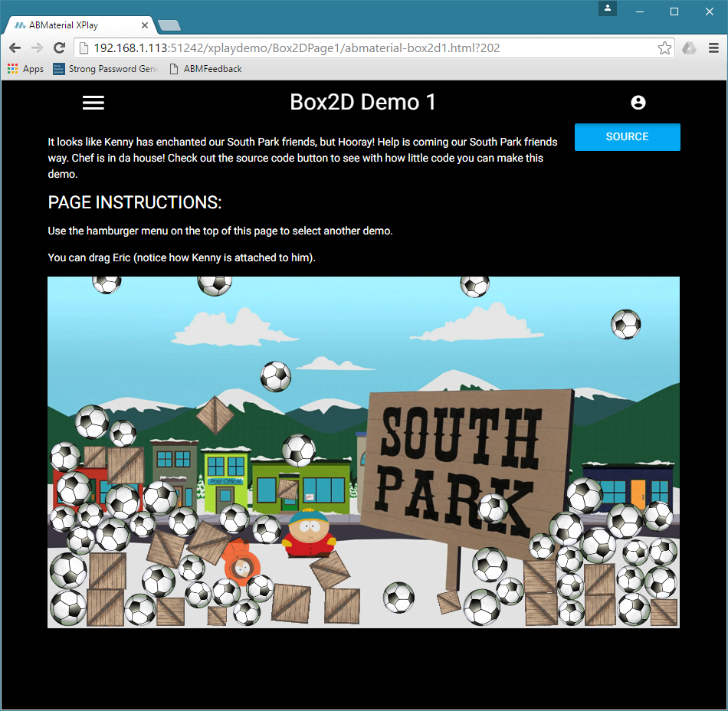Click the Chrome user profile button
The height and width of the screenshot is (711, 728).
607,8
